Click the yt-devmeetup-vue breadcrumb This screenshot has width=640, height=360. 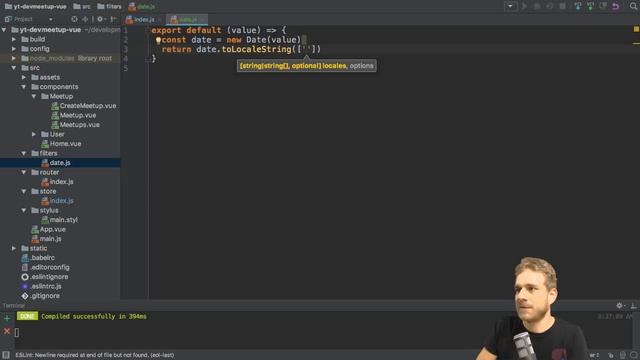[x=36, y=6]
